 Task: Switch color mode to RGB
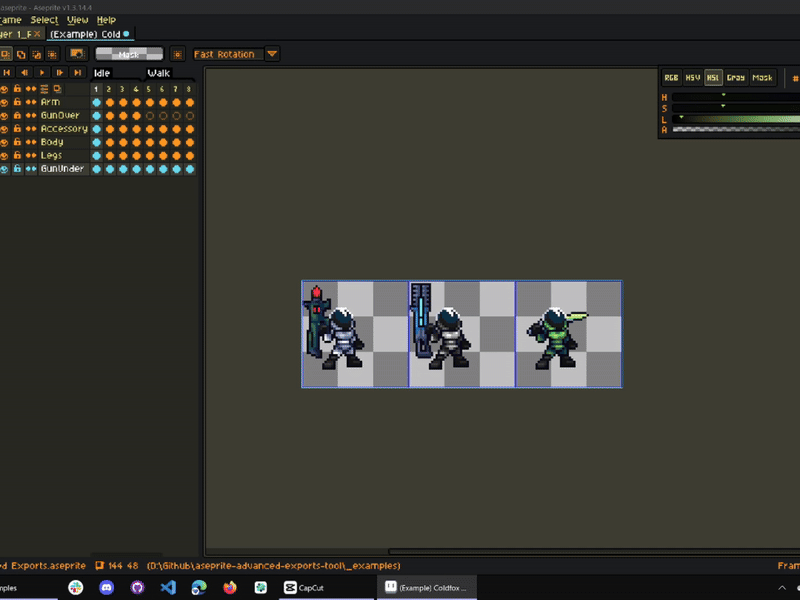tap(671, 77)
